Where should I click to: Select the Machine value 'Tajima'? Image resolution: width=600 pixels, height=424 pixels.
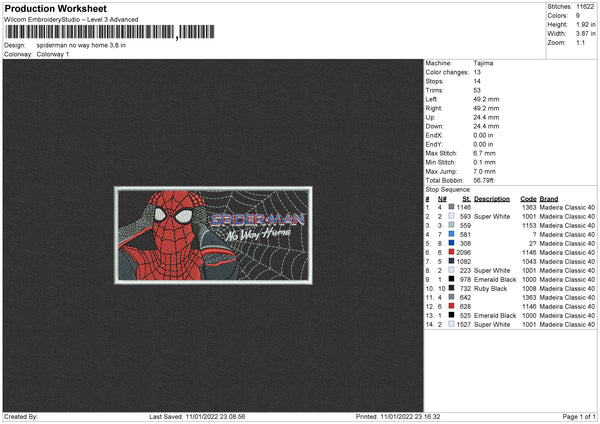coord(483,63)
